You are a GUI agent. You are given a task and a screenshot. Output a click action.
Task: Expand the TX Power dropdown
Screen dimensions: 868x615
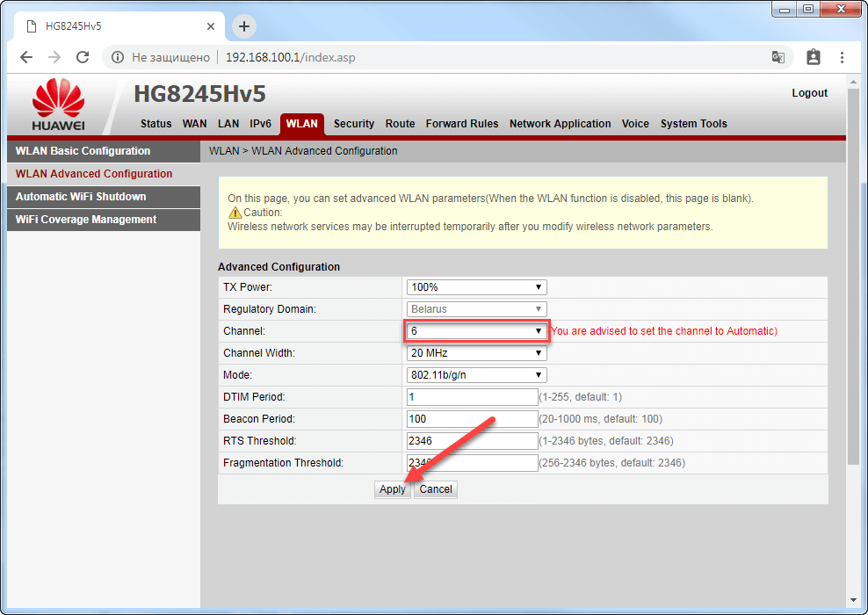pyautogui.click(x=476, y=287)
